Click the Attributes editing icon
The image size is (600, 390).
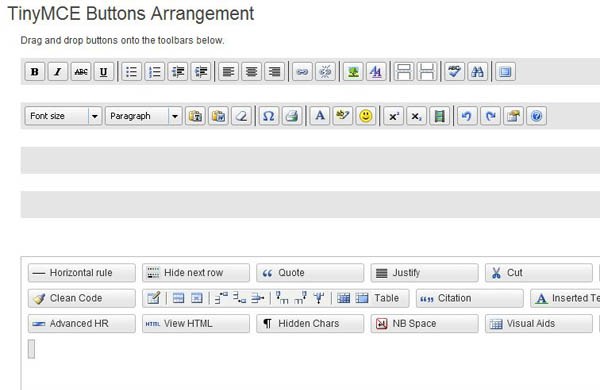pyautogui.click(x=514, y=116)
